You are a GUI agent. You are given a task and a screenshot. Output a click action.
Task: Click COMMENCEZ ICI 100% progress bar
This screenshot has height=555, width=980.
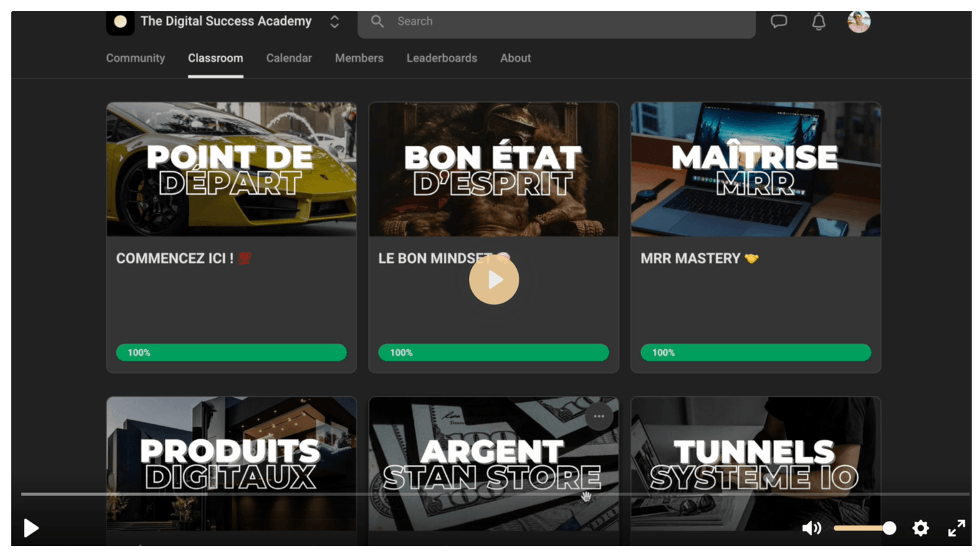(x=231, y=352)
